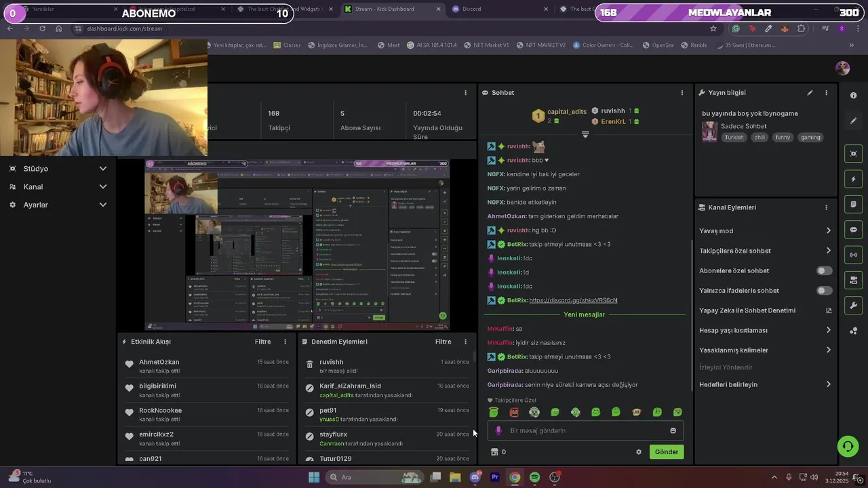
Task: Click the capture frame icon in right sidebar
Action: pyautogui.click(x=853, y=154)
